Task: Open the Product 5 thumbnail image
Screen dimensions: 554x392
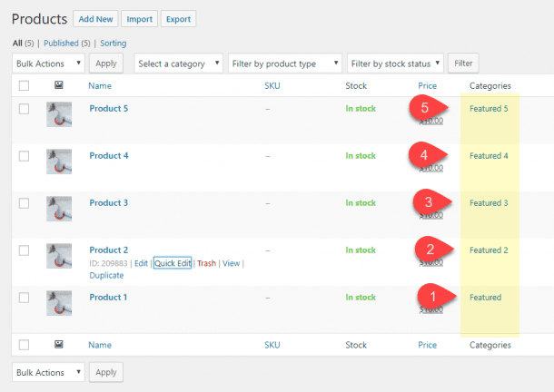Action: (59, 114)
